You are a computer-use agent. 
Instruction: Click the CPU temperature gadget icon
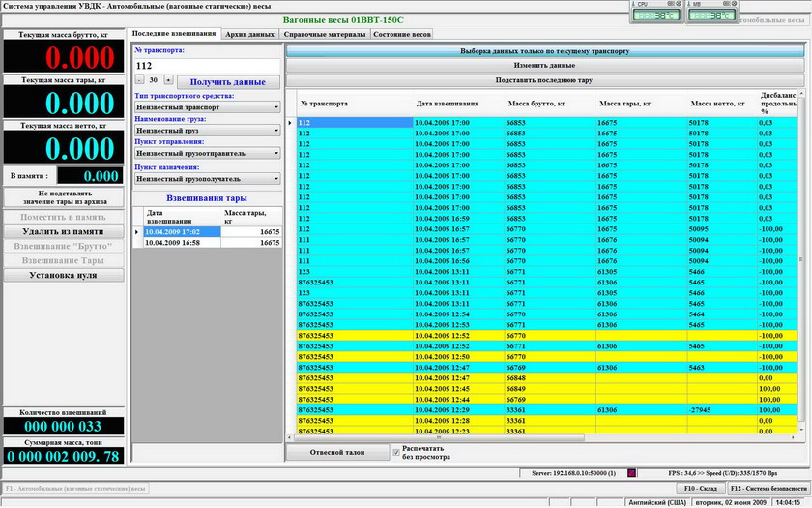[657, 13]
